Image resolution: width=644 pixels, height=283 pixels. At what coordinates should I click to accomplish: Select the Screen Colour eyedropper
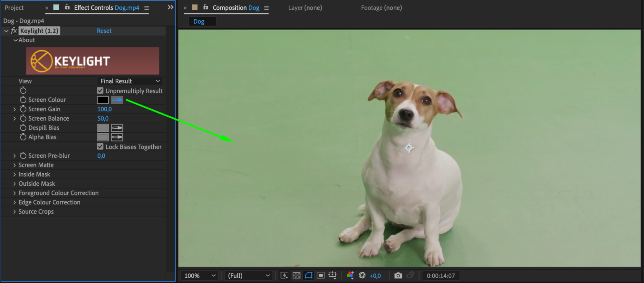117,100
